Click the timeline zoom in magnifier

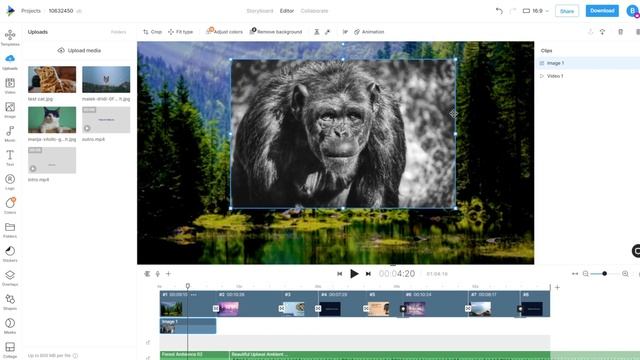pos(625,274)
